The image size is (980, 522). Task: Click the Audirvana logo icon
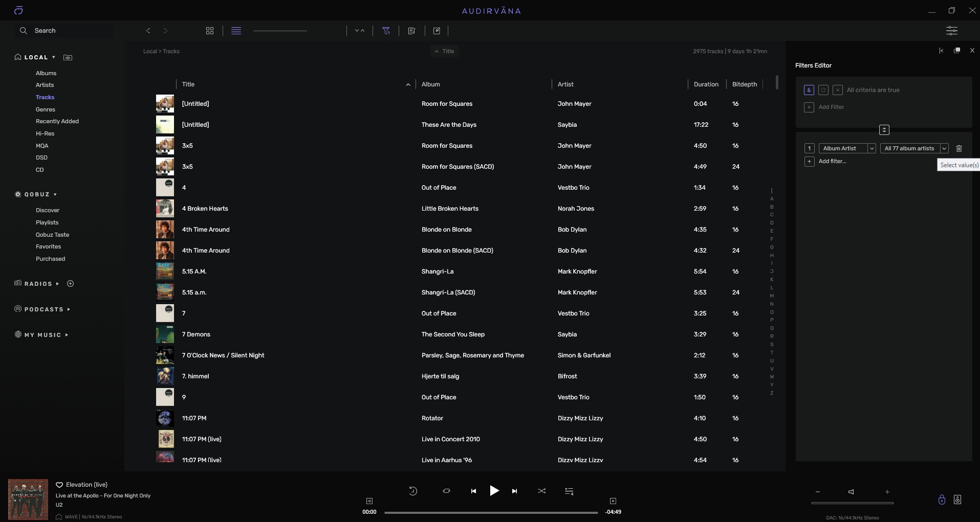[18, 10]
